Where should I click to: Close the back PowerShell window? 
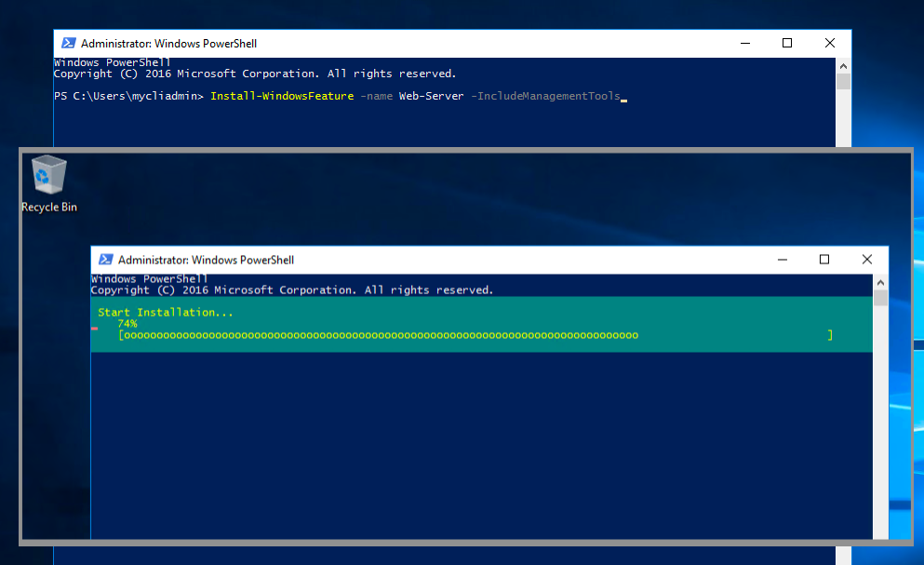pos(830,43)
